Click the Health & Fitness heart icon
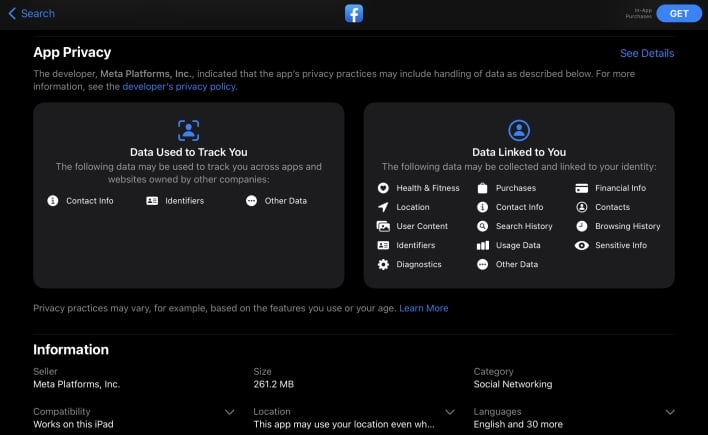This screenshot has width=708, height=435. 383,188
